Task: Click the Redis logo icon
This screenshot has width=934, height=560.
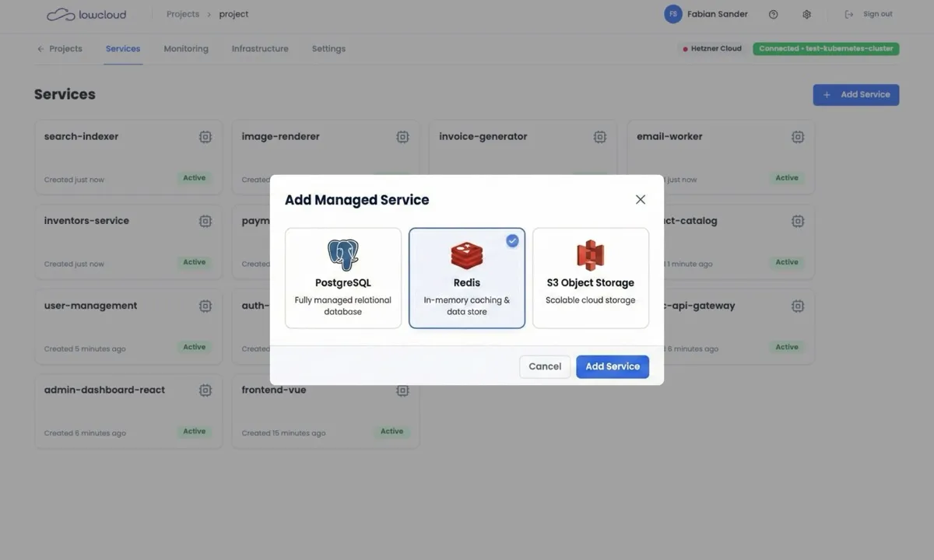Action: point(467,255)
